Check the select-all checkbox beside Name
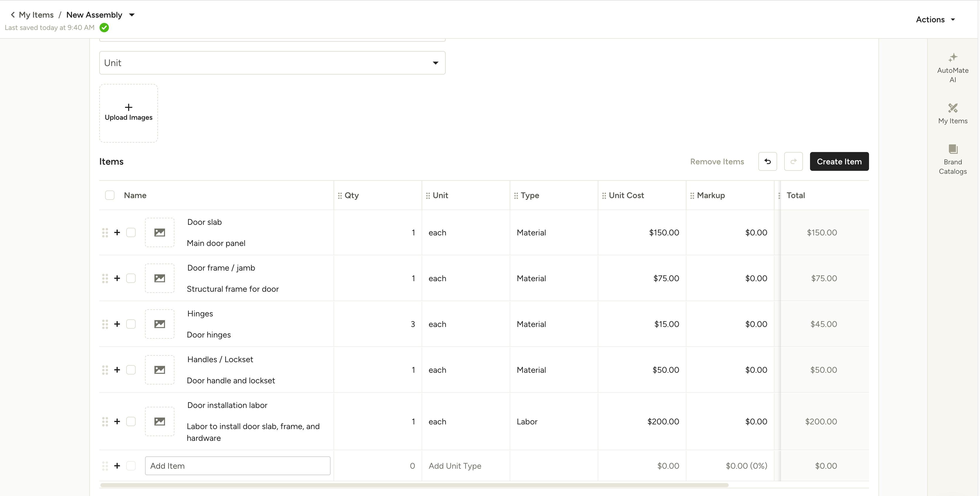The width and height of the screenshot is (980, 496). click(x=110, y=195)
